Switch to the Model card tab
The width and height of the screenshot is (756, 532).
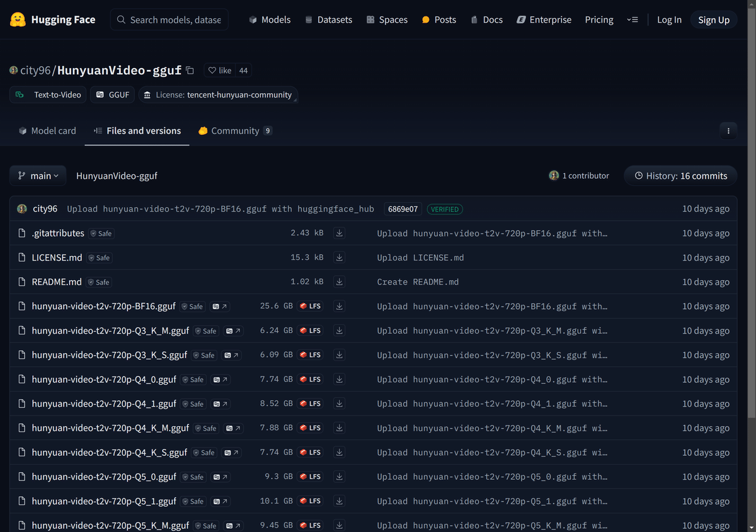pos(47,131)
